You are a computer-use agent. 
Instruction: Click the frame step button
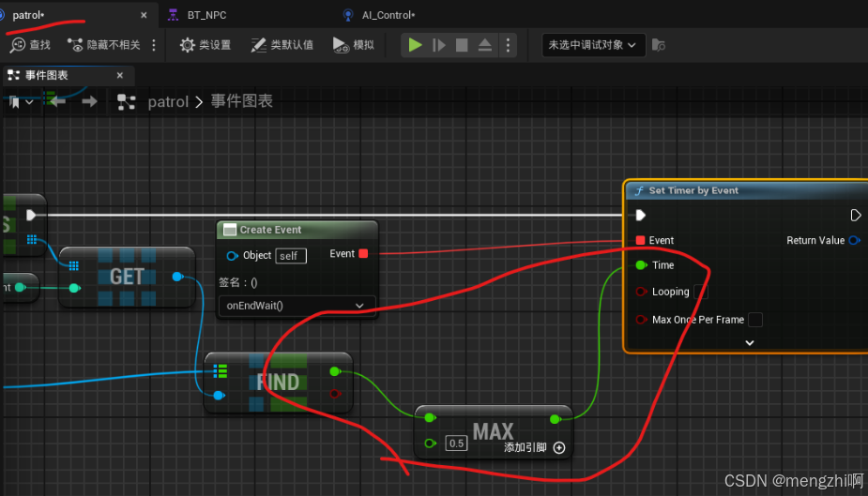pyautogui.click(x=438, y=45)
